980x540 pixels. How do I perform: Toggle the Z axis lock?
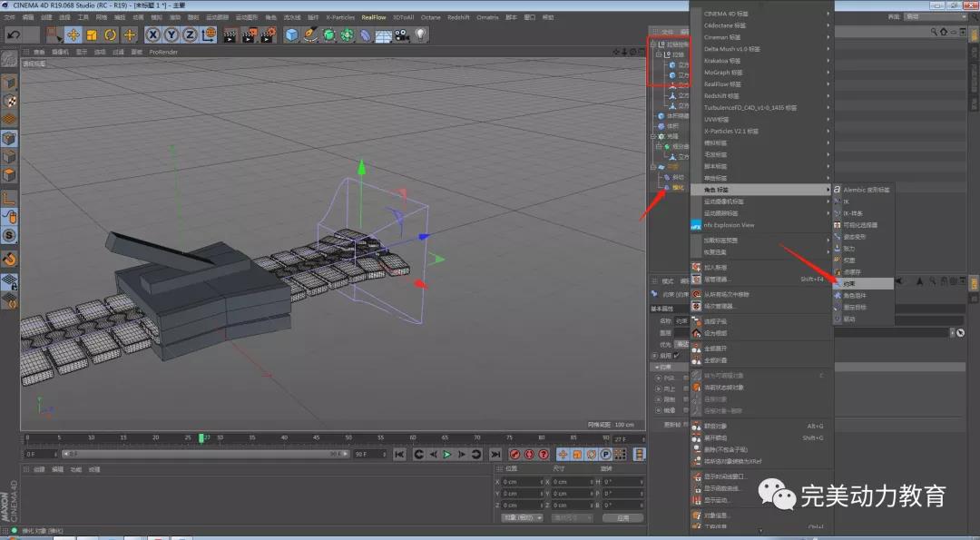[190, 34]
